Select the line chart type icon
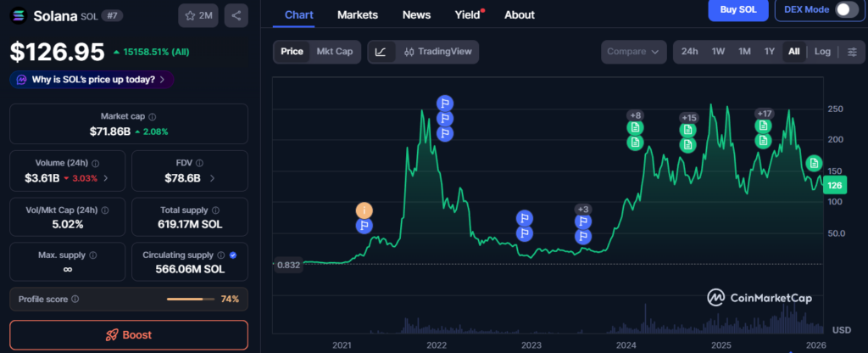 [x=381, y=52]
